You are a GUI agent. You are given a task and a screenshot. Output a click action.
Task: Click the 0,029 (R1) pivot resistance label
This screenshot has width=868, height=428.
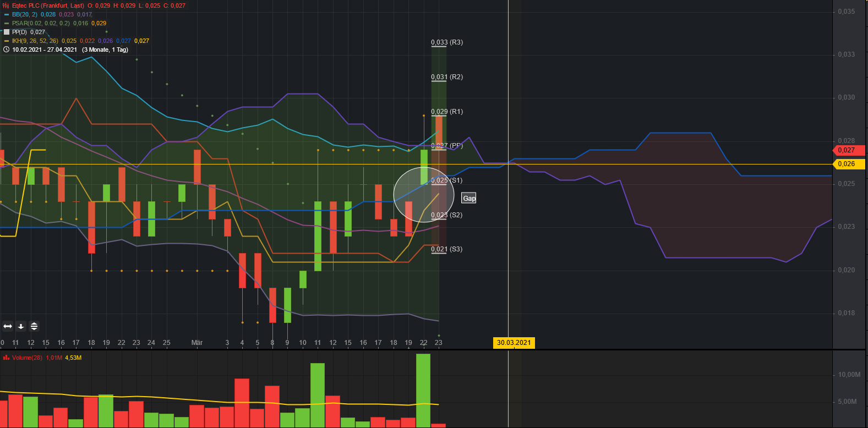446,112
